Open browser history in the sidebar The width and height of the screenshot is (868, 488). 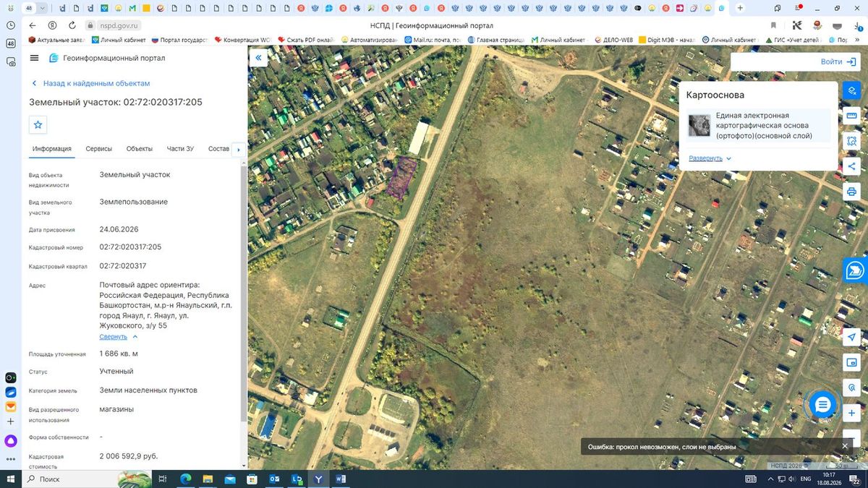pos(11,25)
